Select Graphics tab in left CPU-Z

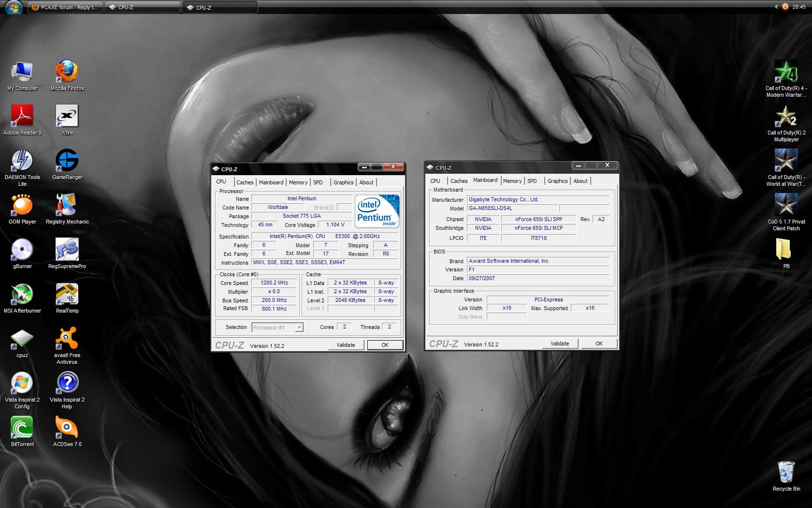tap(344, 182)
